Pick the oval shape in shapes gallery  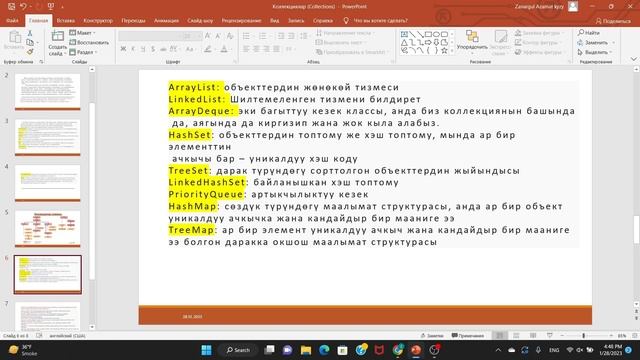[436, 34]
